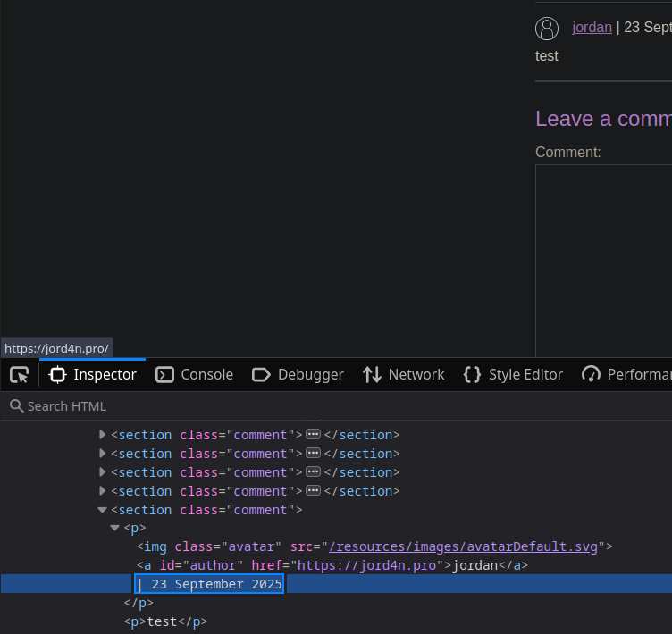Open the Console tab

195,375
